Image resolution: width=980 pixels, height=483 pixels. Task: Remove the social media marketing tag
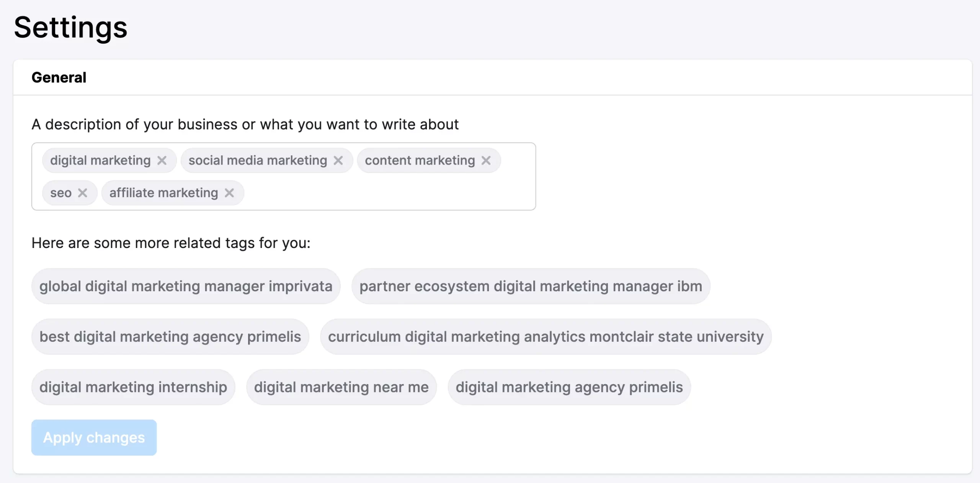338,160
